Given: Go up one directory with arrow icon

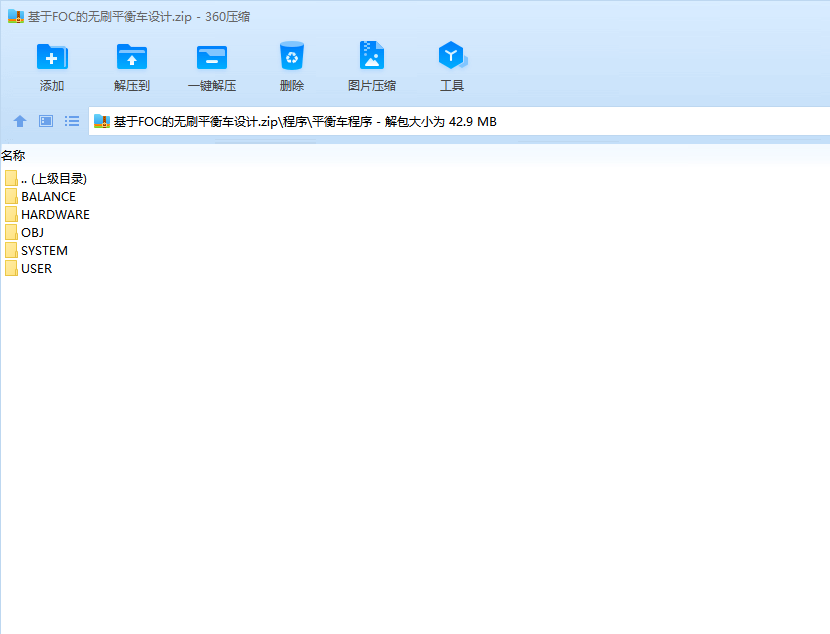Looking at the screenshot, I should tap(20, 121).
